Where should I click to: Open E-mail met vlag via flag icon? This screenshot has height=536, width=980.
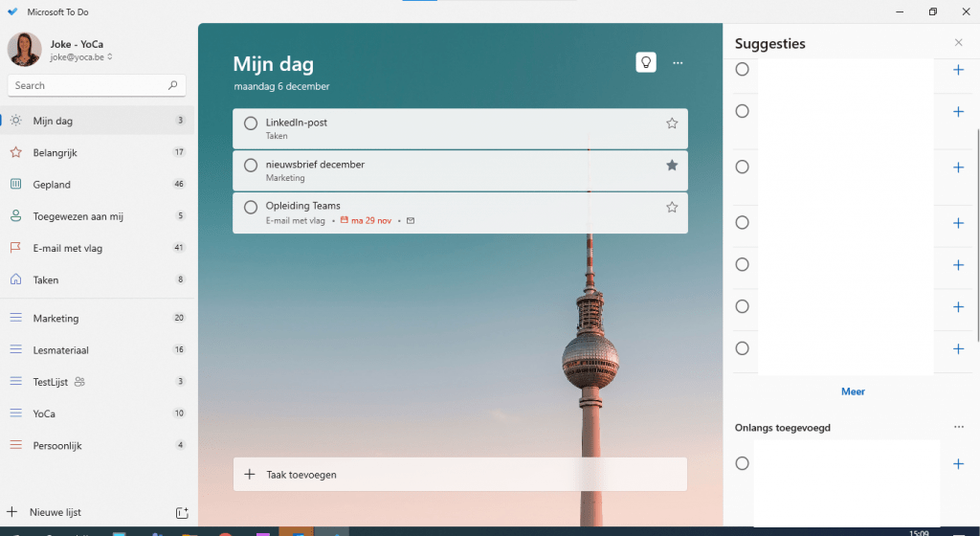pos(15,248)
